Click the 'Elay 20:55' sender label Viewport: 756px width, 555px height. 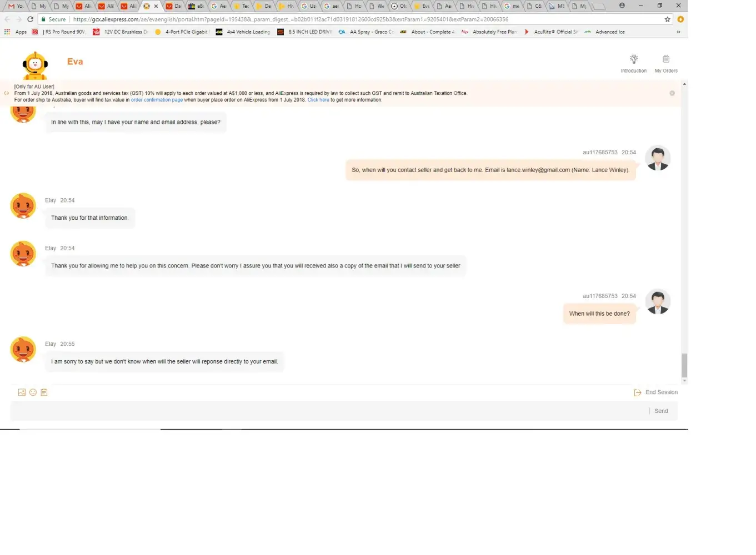[x=60, y=344]
